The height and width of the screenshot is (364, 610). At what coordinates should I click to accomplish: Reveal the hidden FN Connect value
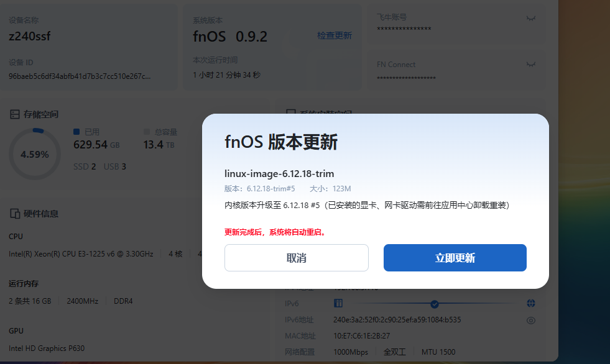530,64
